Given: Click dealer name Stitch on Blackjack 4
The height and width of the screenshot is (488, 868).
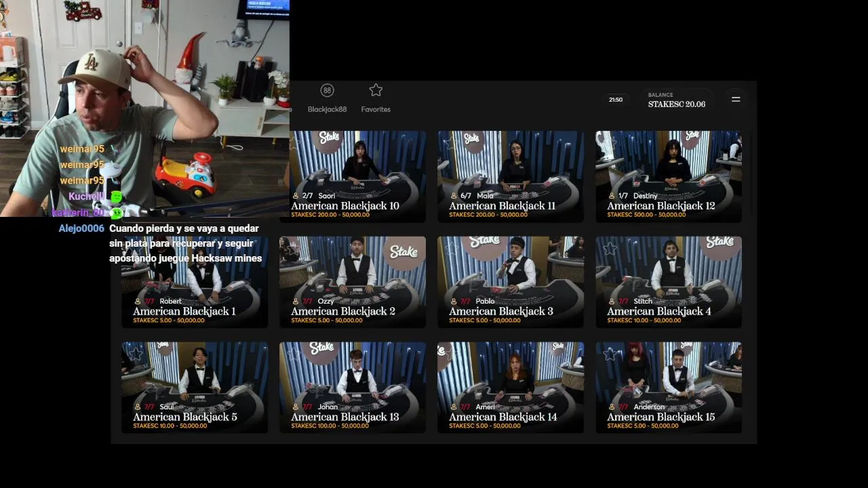Looking at the screenshot, I should click(644, 301).
